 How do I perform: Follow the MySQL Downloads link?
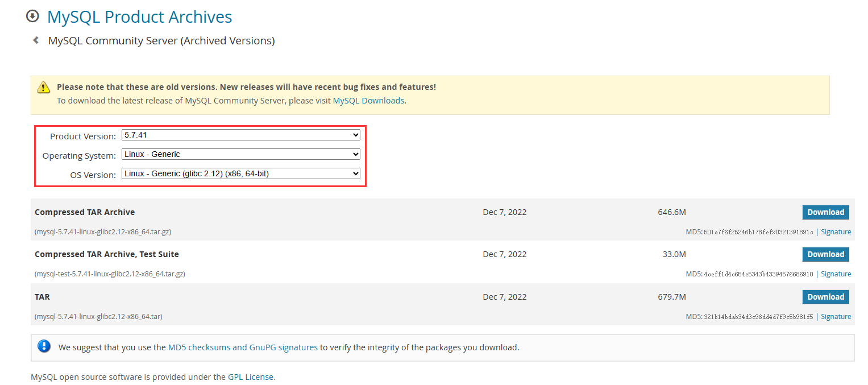[x=368, y=101]
